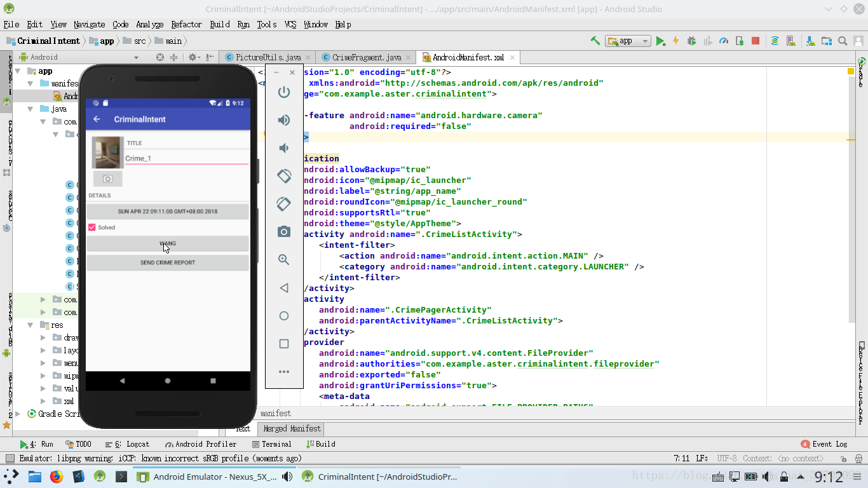Open the Refactor menu
Screen dimensions: 868x488
coord(186,24)
